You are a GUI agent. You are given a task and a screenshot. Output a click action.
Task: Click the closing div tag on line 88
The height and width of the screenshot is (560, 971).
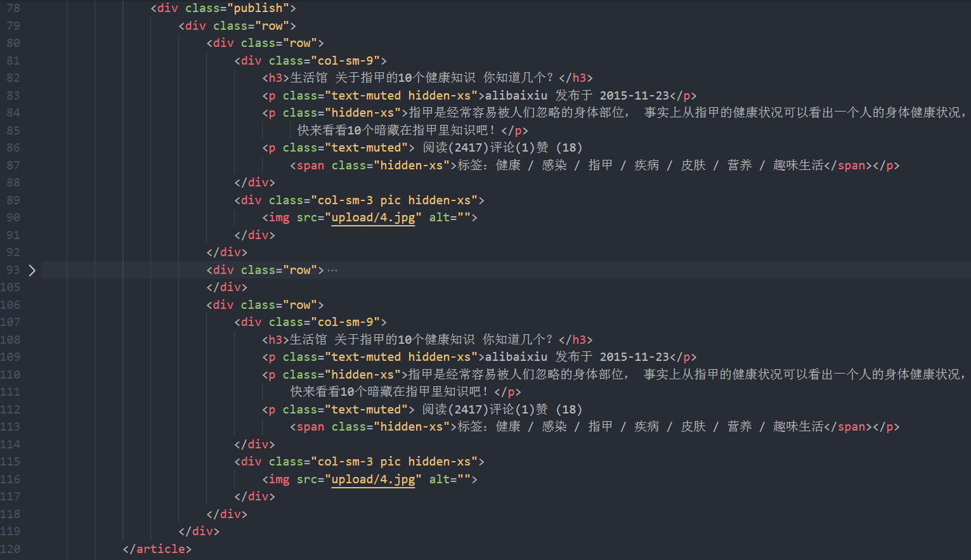(x=255, y=183)
